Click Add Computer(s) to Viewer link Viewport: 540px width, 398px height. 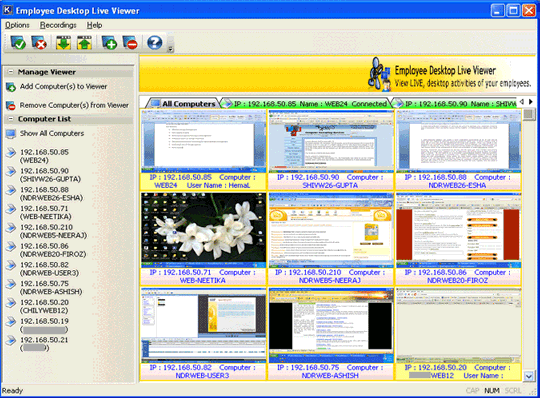coord(63,86)
